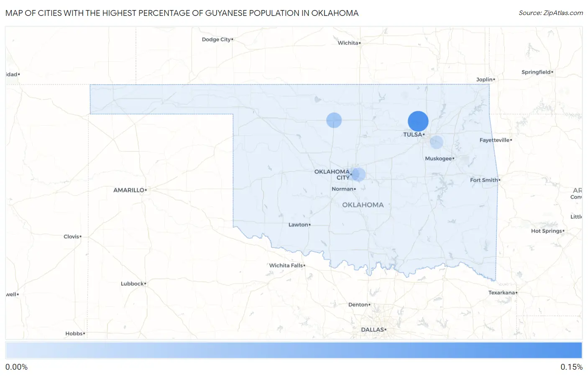Image resolution: width=588 pixels, height=376 pixels.
Task: Click the 0.00% legend minimum label
Action: pyautogui.click(x=16, y=367)
